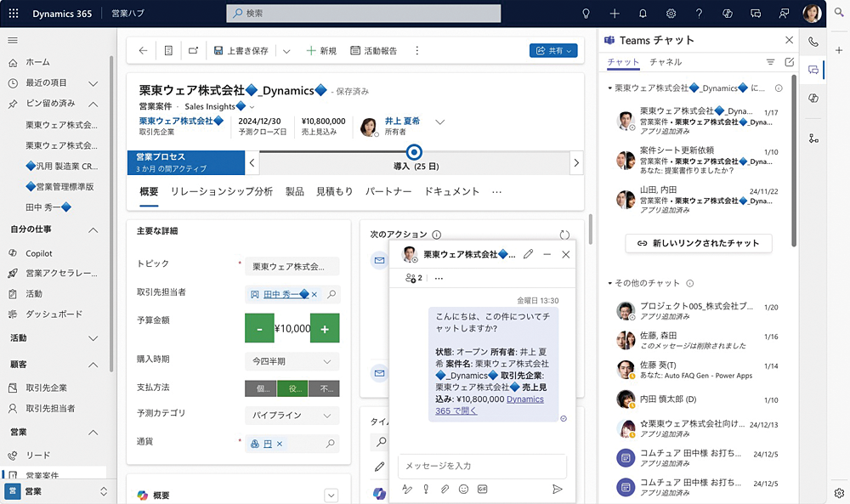Open the 予測カテゴリ dropdown showing パイプライン
This screenshot has width=850, height=504.
pyautogui.click(x=292, y=416)
